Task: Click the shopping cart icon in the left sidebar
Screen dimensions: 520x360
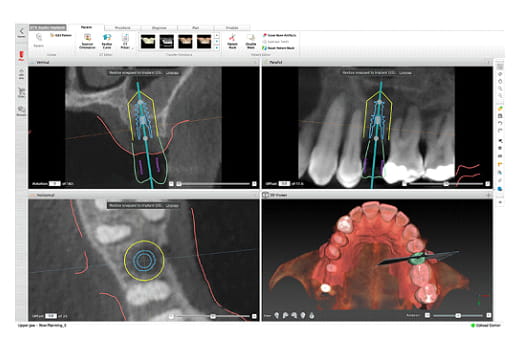Action: click(x=21, y=92)
